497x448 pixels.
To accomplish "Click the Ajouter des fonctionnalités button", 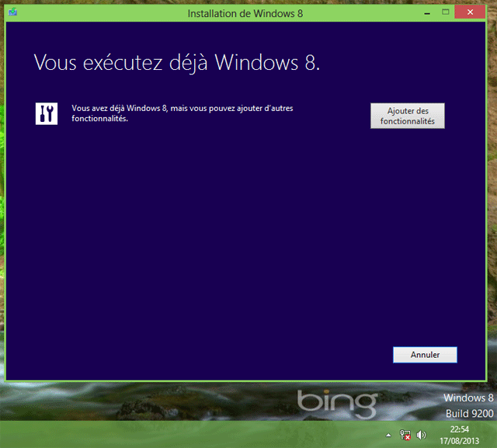I will (407, 116).
